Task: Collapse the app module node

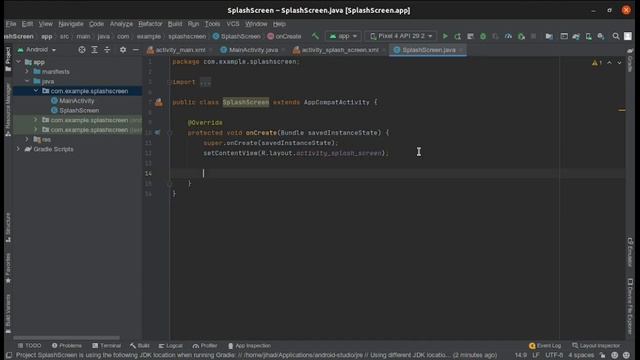Action: tap(18, 62)
